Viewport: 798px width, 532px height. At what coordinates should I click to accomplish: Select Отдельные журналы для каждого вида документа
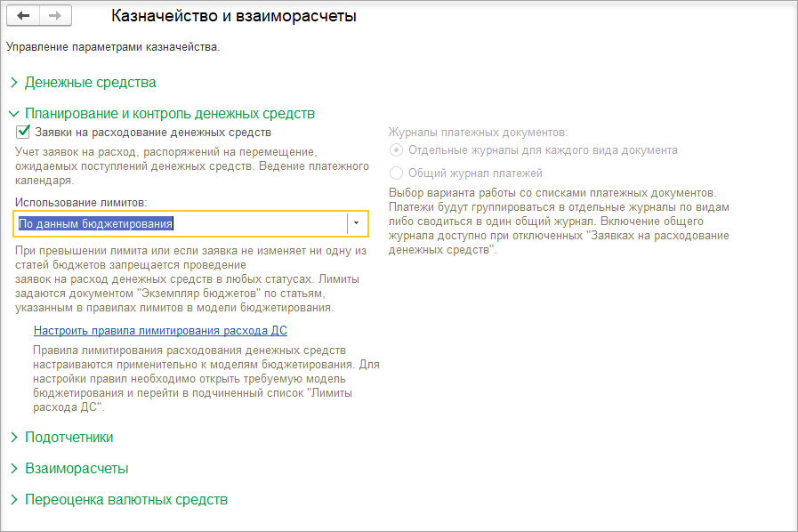[396, 150]
